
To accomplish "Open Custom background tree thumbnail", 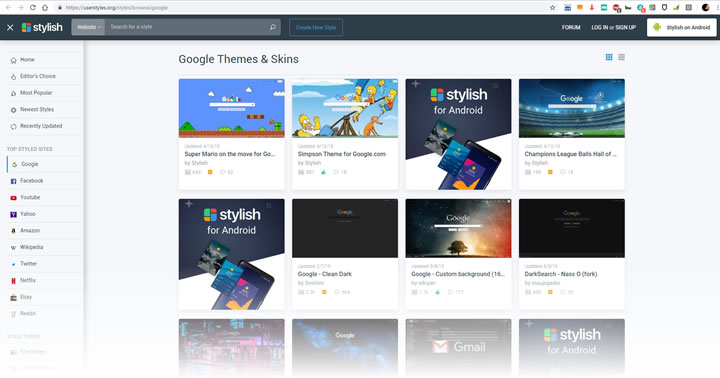I will (x=458, y=228).
